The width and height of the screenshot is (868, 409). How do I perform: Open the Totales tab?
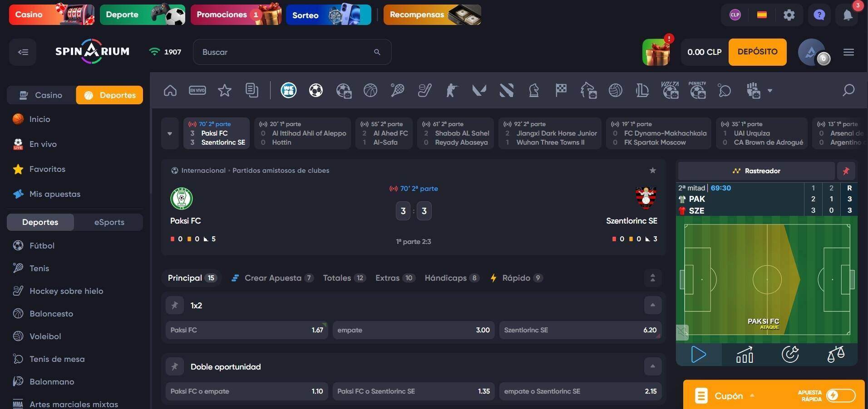coord(344,278)
